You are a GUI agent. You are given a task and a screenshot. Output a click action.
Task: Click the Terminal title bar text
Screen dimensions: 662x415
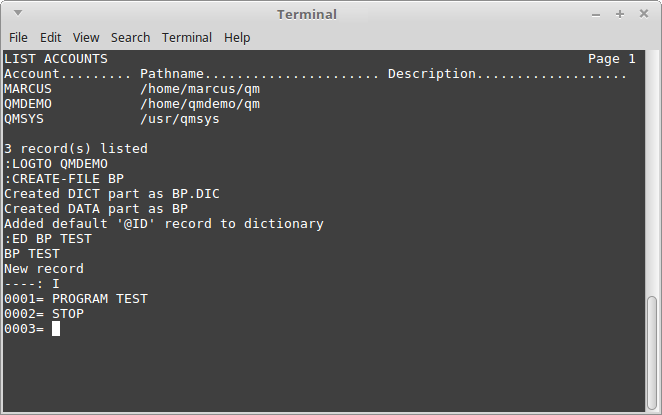(307, 15)
